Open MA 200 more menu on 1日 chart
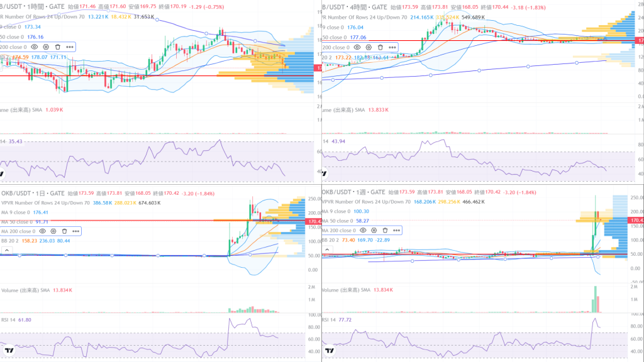 pyautogui.click(x=76, y=231)
